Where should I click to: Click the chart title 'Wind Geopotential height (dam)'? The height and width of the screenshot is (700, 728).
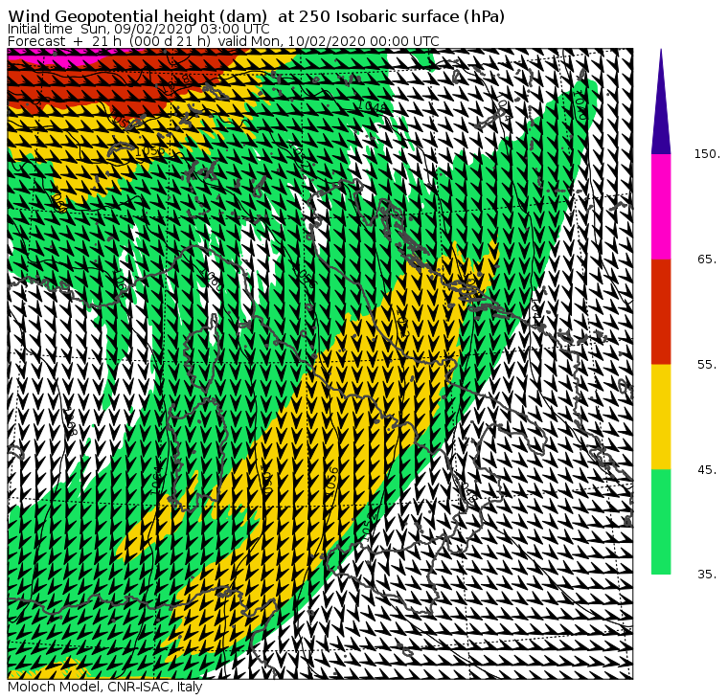click(x=137, y=16)
